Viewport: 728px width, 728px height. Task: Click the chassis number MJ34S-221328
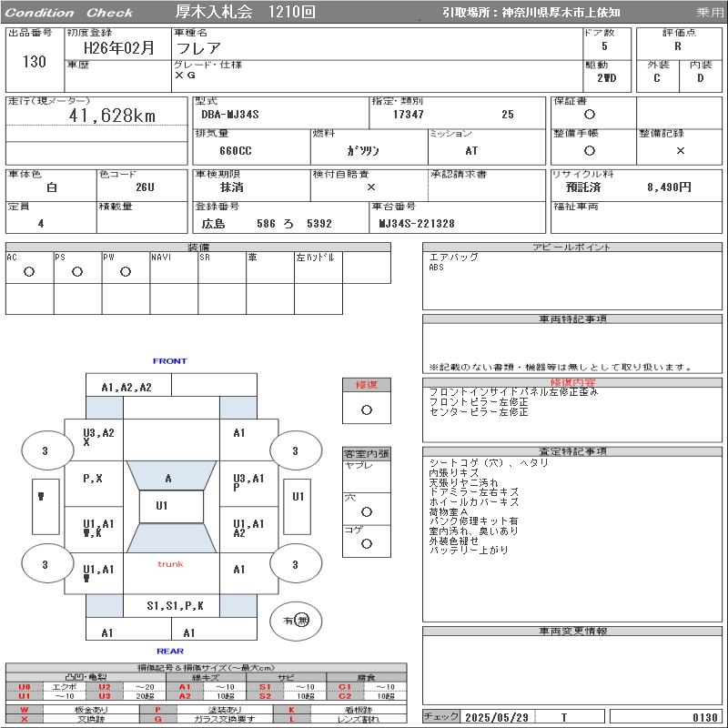point(417,223)
